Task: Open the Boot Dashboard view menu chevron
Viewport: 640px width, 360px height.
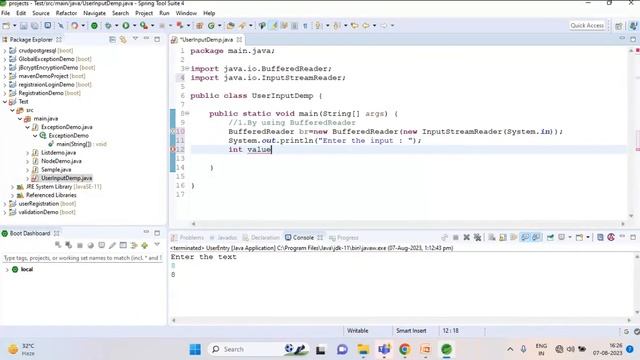Action: coord(157,245)
